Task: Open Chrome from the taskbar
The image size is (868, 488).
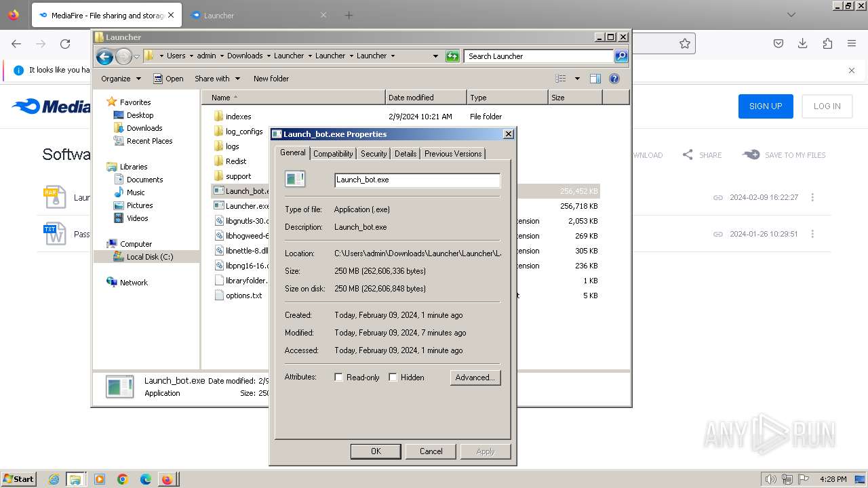Action: coord(123,479)
